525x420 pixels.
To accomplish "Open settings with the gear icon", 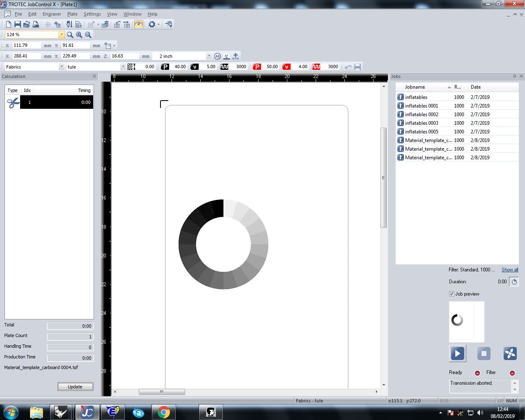I will pos(152,25).
